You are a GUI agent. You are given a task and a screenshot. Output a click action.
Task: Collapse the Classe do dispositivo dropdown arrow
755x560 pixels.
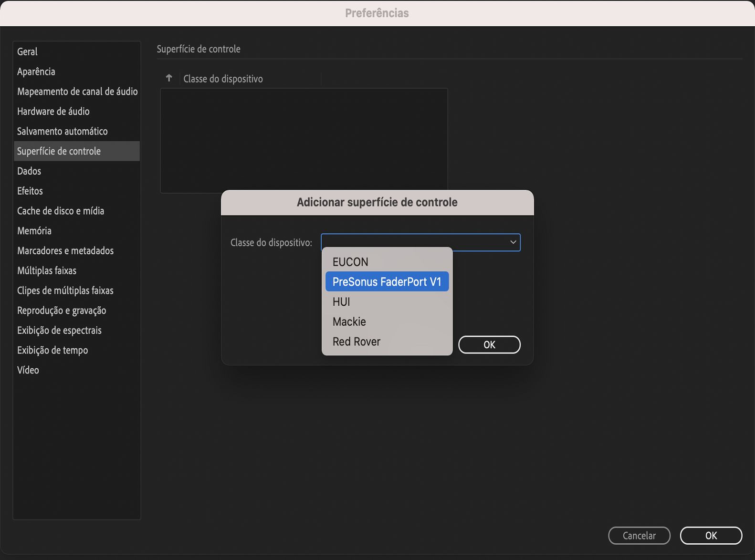tap(513, 242)
